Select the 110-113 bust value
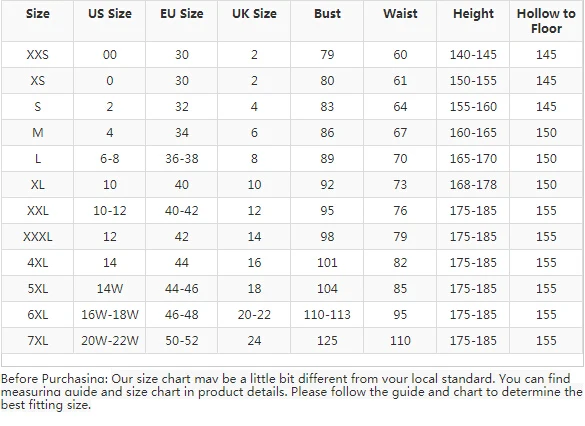The image size is (585, 426). [x=327, y=314]
